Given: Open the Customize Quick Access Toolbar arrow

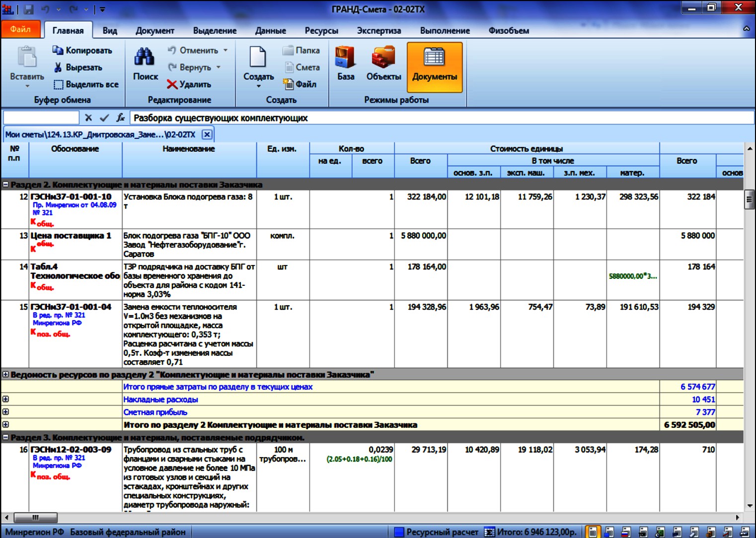Looking at the screenshot, I should click(102, 9).
